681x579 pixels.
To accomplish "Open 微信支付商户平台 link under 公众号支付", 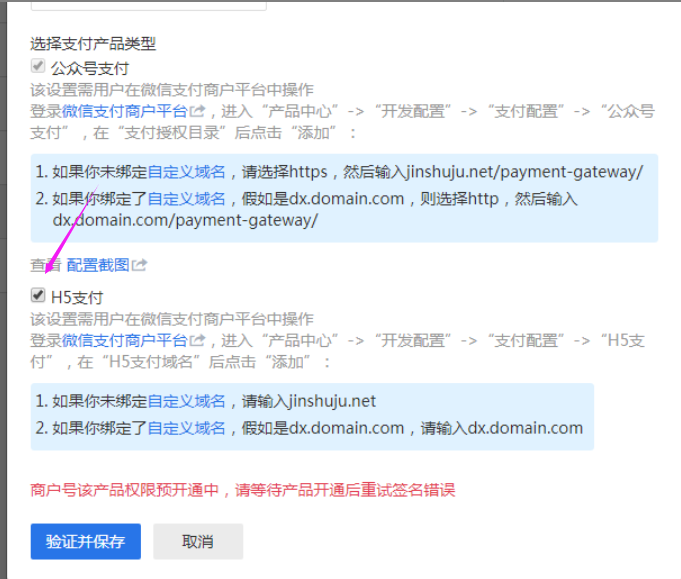I will pos(125,111).
